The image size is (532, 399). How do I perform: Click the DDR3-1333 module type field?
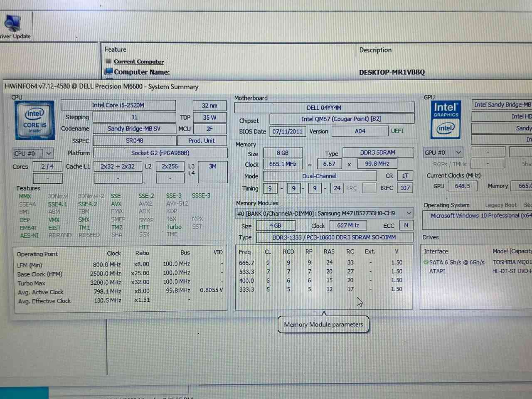[335, 237]
